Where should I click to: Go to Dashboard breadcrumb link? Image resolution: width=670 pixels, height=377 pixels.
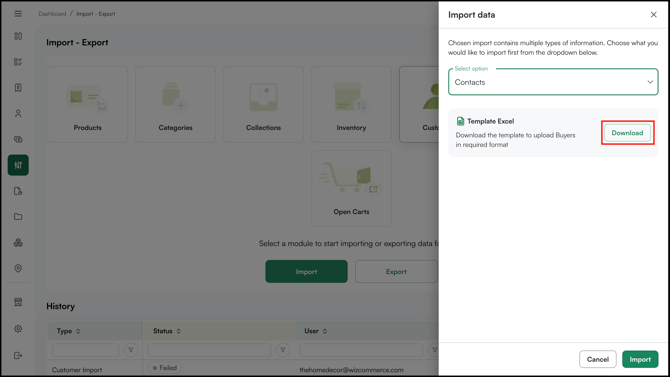pyautogui.click(x=52, y=14)
